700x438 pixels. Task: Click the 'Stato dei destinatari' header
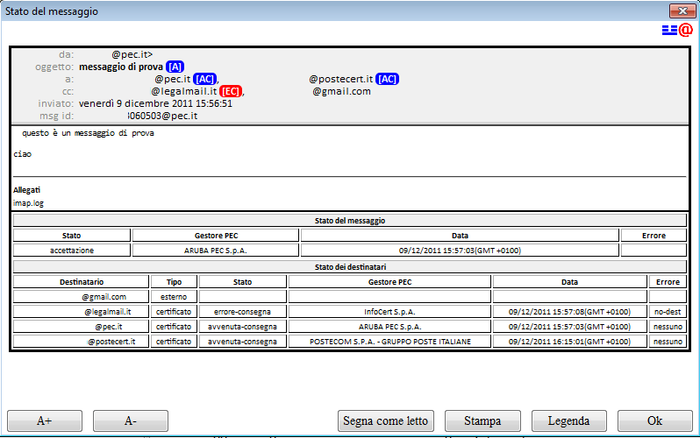(350, 267)
